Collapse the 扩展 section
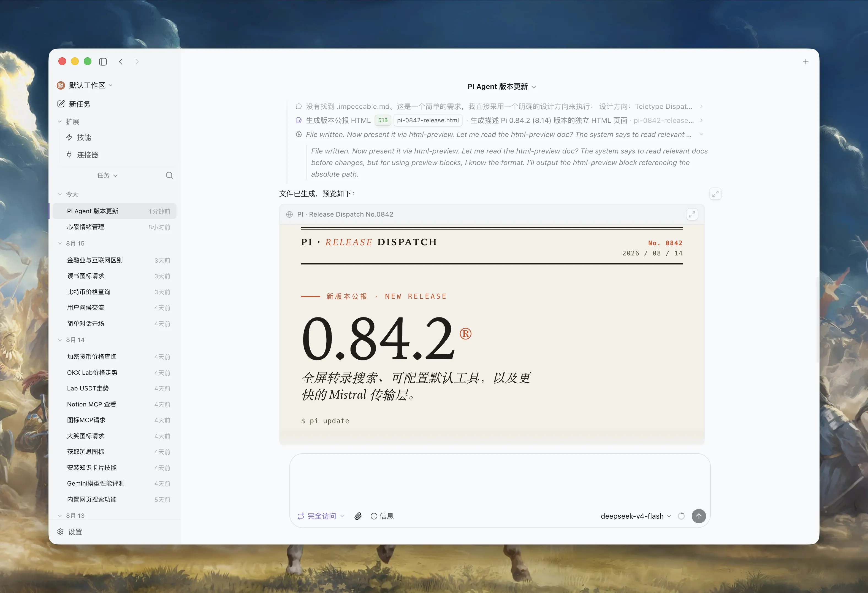 [60, 122]
